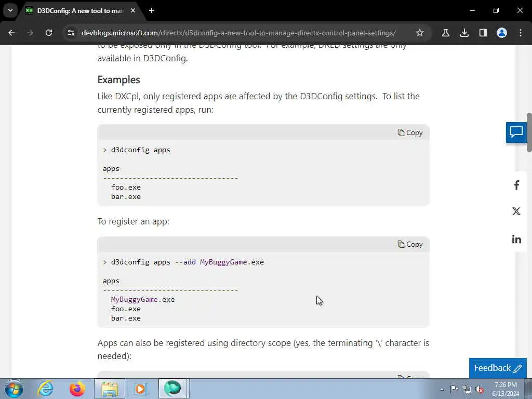Image resolution: width=532 pixels, height=399 pixels.
Task: Open a new browser tab
Action: (152, 10)
